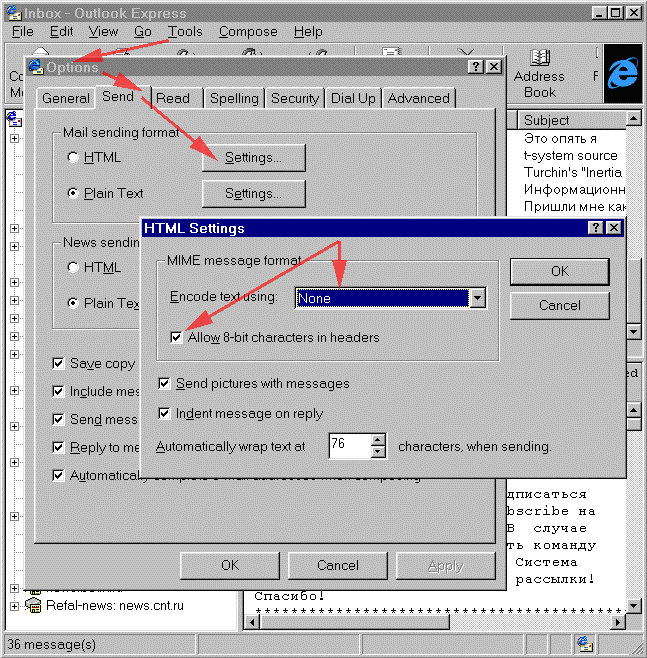Open the Tools menu
This screenshot has height=658, width=647.
185,31
